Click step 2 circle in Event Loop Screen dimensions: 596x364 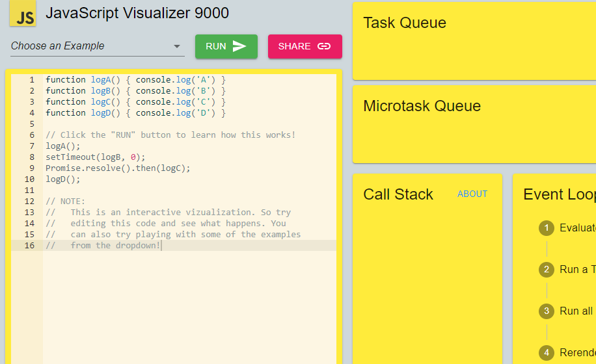(546, 270)
